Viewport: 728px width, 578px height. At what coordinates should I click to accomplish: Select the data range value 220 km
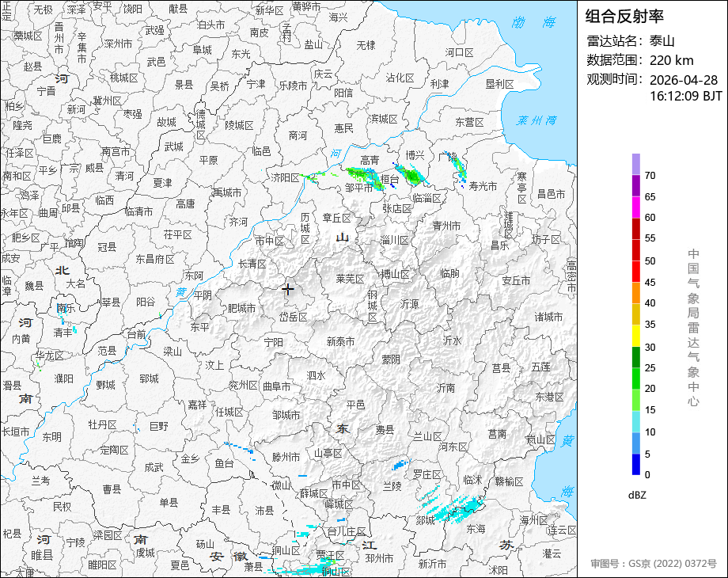point(671,60)
